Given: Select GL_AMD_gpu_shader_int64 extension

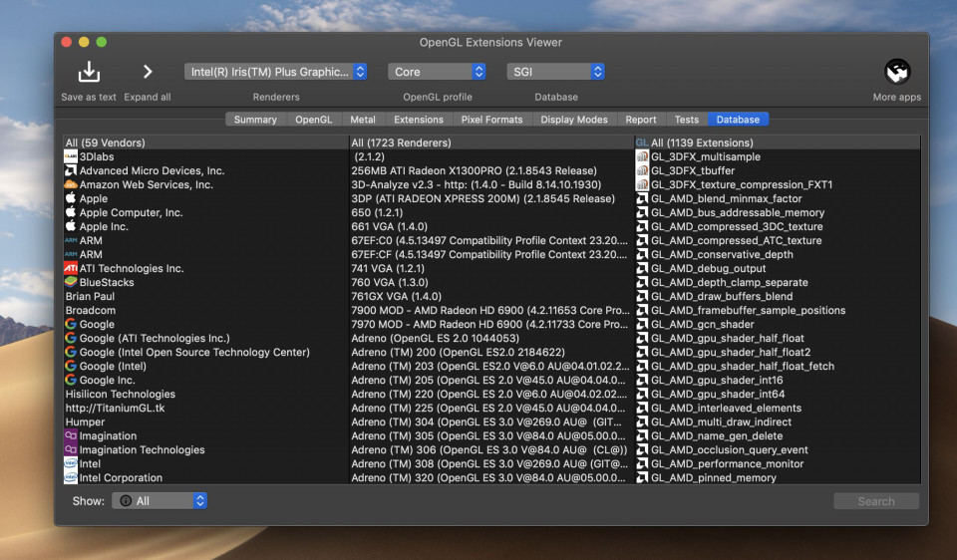Looking at the screenshot, I should 778,394.
